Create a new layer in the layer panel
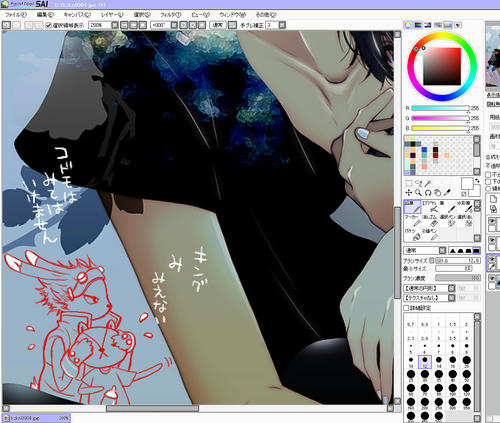500x423 pixels. pos(494,199)
